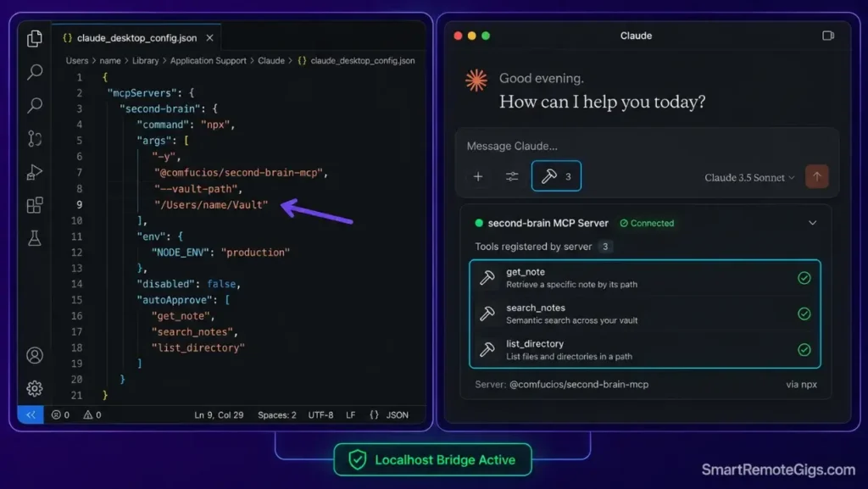Collapse the second-brain MCP Server panel
This screenshot has height=489, width=868.
click(813, 223)
